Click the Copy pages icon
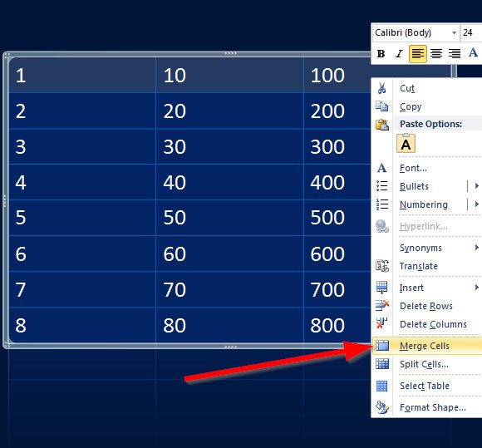The image size is (482, 448). [x=381, y=106]
